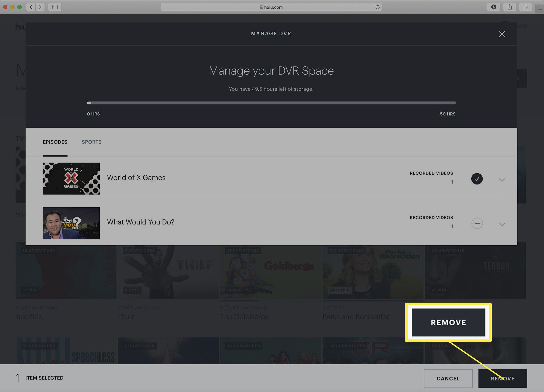Close the Manage DVR dialog

coord(502,34)
